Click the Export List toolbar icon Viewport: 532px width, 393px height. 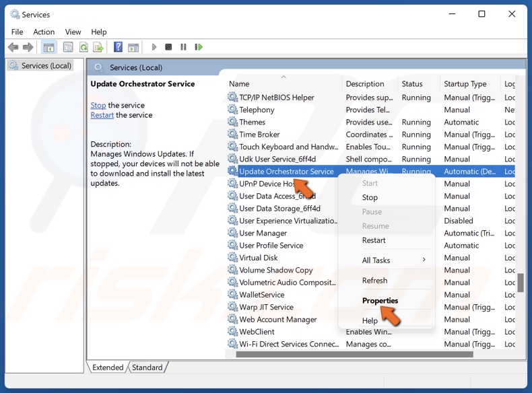(98, 47)
